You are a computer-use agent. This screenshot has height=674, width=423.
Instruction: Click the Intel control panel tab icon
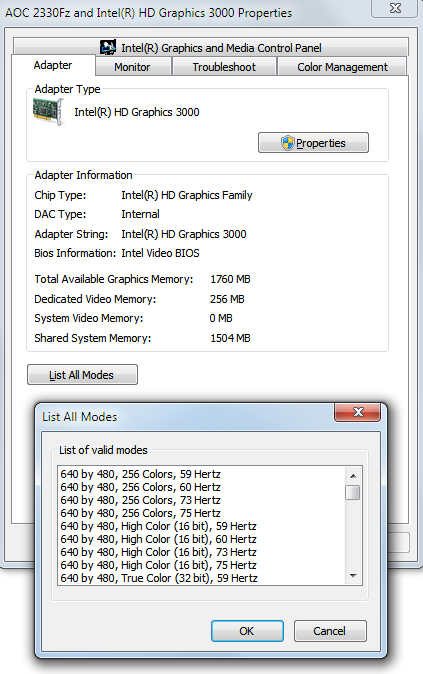click(107, 47)
